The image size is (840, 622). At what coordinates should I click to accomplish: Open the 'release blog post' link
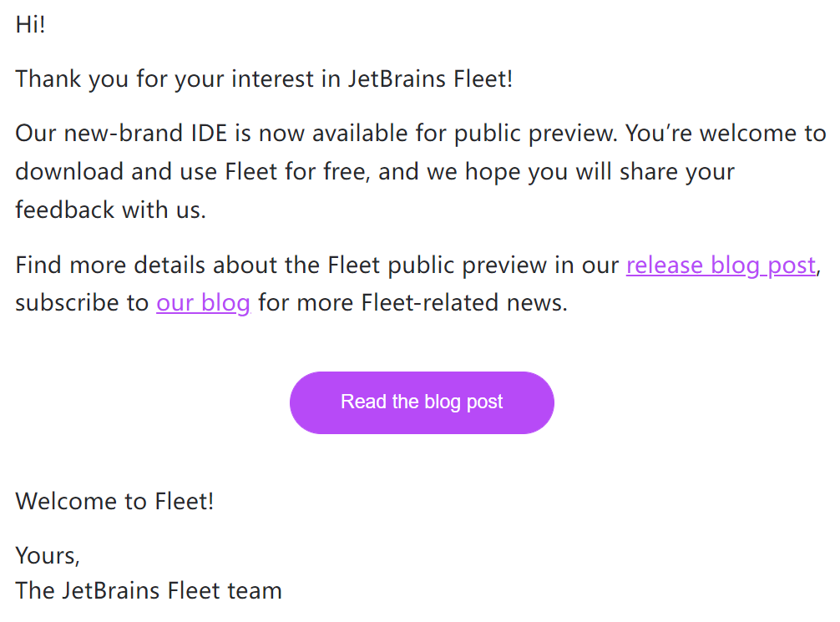721,265
